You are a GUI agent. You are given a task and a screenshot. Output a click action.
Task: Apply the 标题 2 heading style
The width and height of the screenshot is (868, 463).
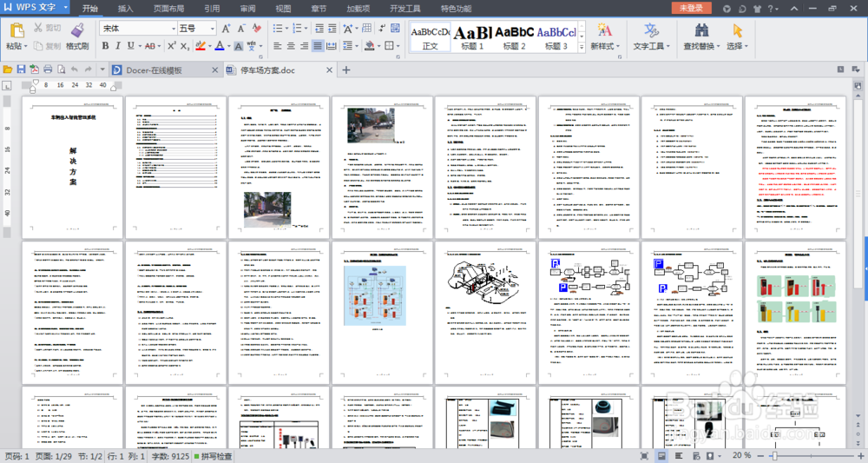[514, 37]
